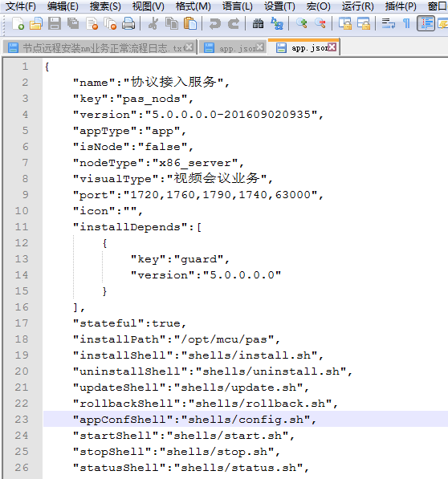Click the Save All icon
This screenshot has width=448, height=479.
tap(73, 23)
